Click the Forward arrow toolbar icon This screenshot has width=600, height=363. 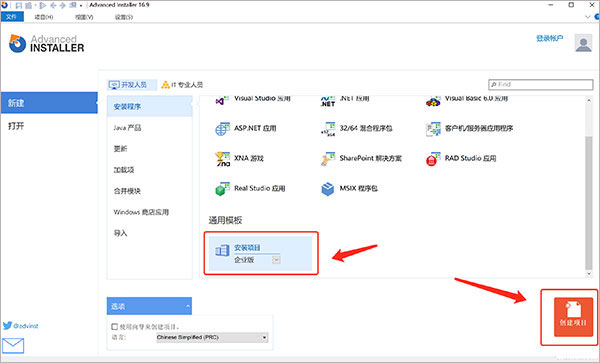coord(62,5)
